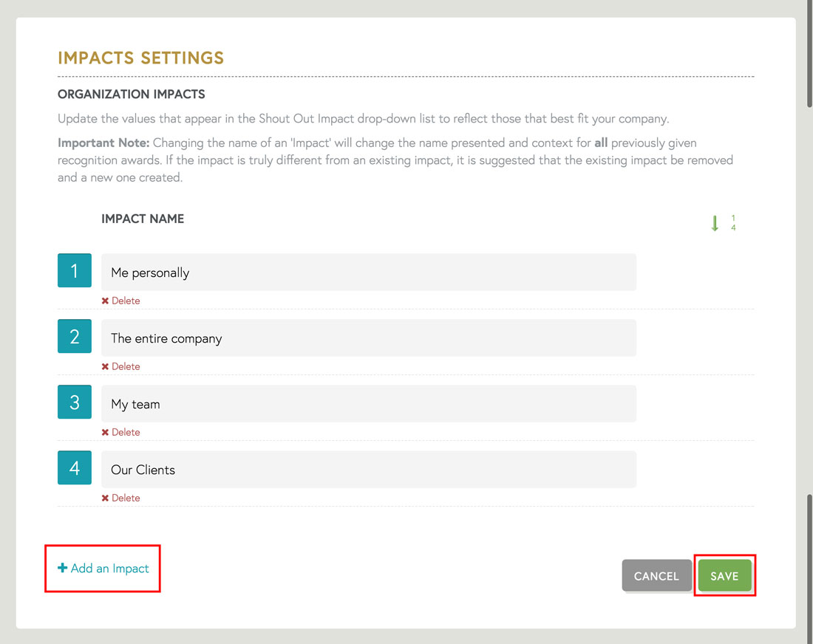The height and width of the screenshot is (644, 813).
Task: Edit the 'My team' impact name field
Action: (x=369, y=403)
